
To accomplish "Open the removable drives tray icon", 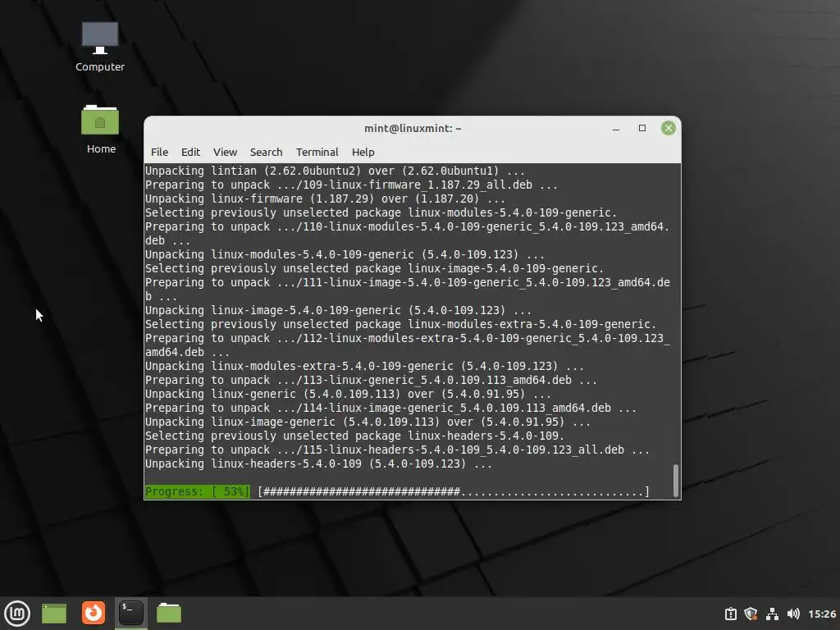I will click(731, 614).
